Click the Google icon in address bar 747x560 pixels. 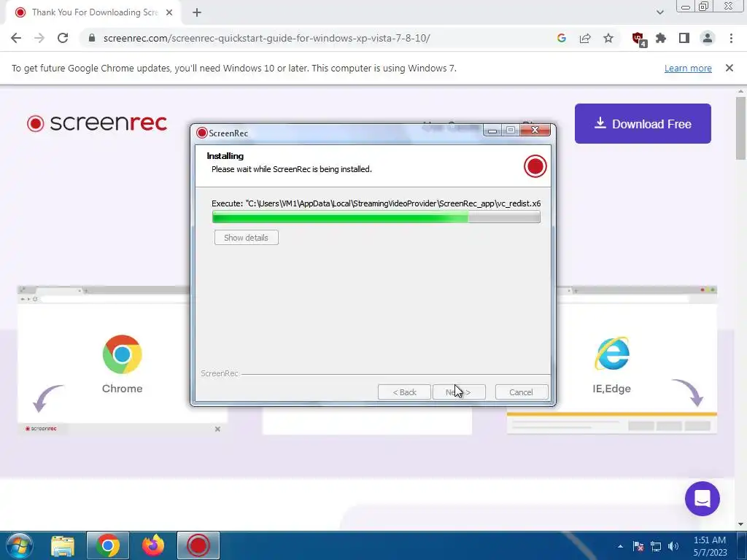[x=562, y=38]
